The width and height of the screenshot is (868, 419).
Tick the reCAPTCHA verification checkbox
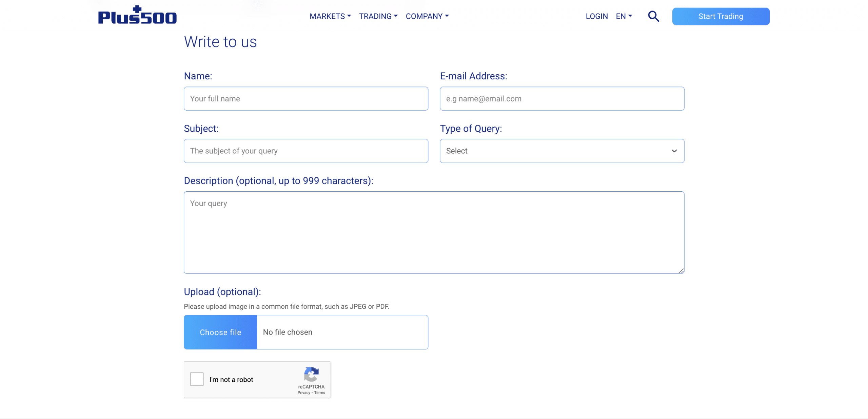(197, 379)
